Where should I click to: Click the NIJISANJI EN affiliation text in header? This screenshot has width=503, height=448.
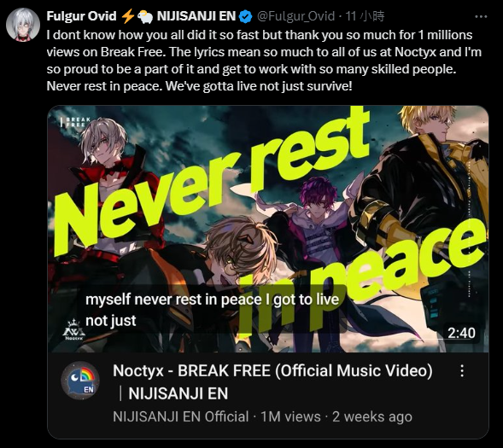click(x=196, y=16)
